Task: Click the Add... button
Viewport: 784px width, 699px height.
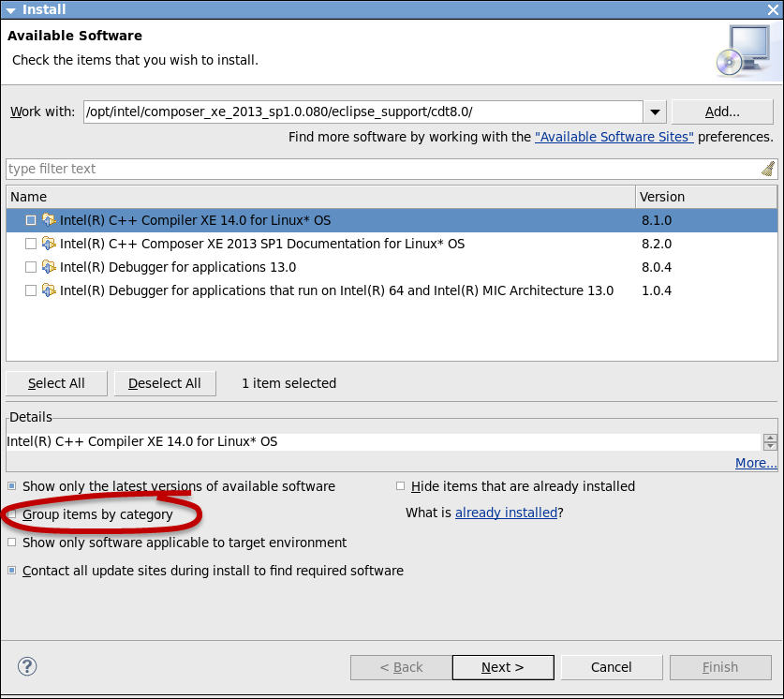Action: tap(722, 112)
